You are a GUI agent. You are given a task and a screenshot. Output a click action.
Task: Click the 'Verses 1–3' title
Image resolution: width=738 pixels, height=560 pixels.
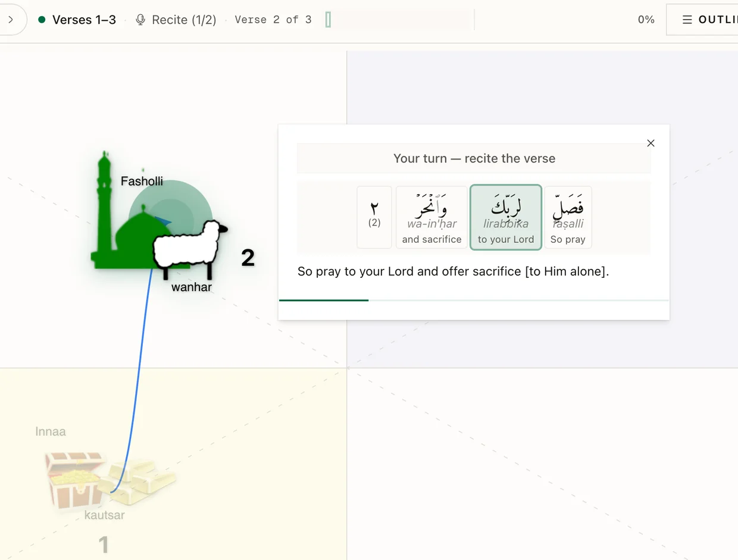(x=84, y=20)
